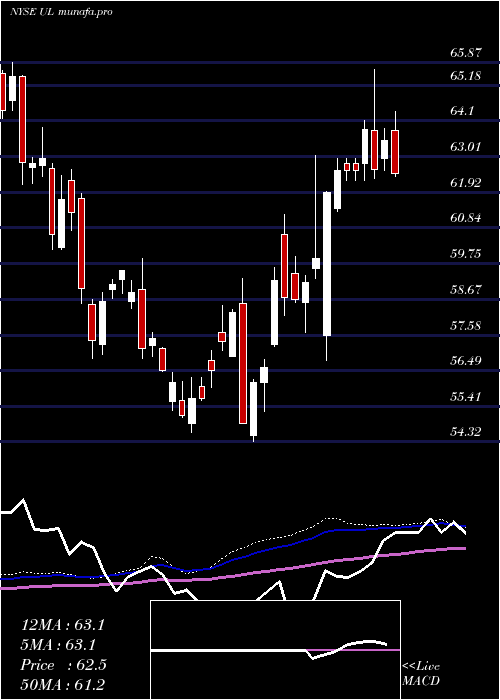Click the NYSE UL munafa.pro chart title

click(x=61, y=12)
